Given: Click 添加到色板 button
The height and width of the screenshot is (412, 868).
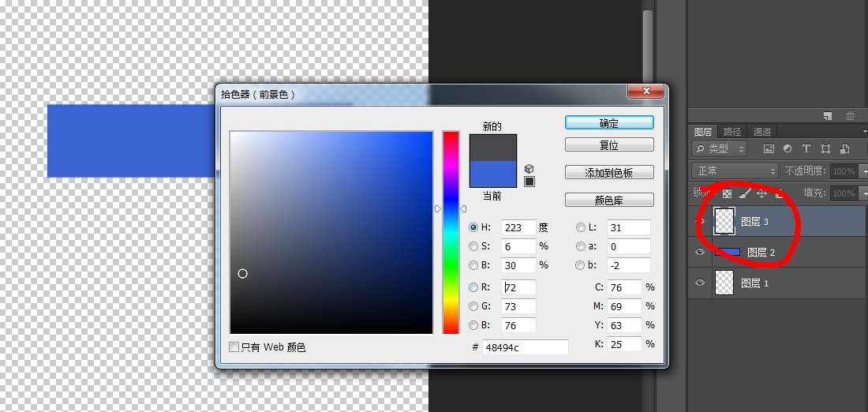Looking at the screenshot, I should (x=609, y=173).
